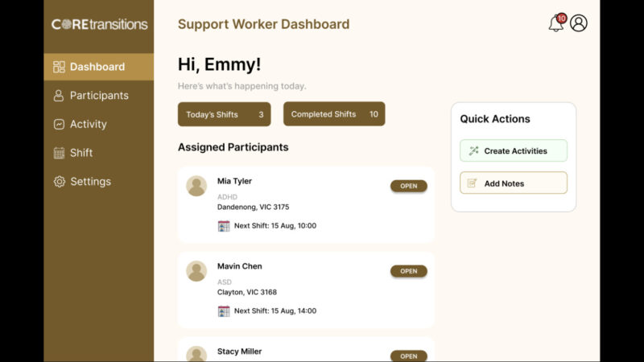Image resolution: width=644 pixels, height=362 pixels.
Task: Click the Settings gear icon
Action: (59, 182)
